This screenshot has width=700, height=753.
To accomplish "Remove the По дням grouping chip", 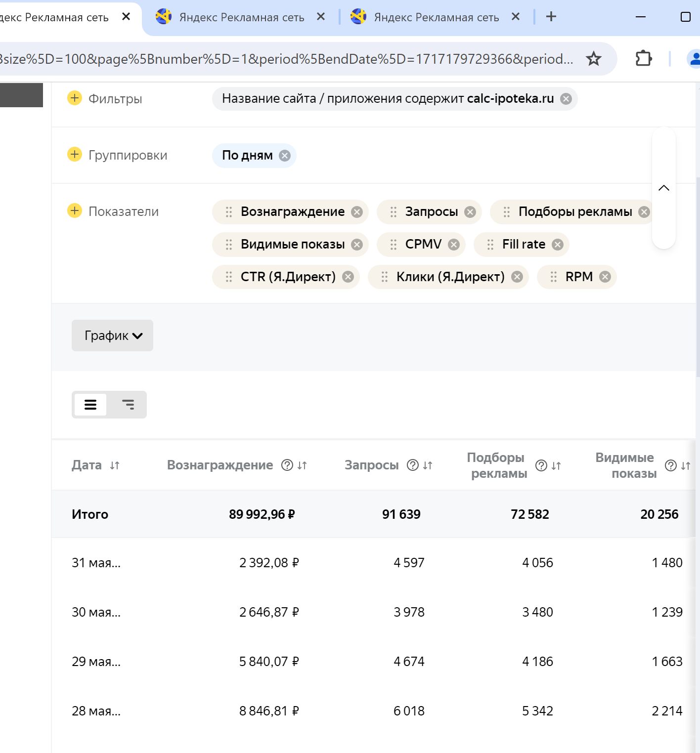I will tap(285, 156).
